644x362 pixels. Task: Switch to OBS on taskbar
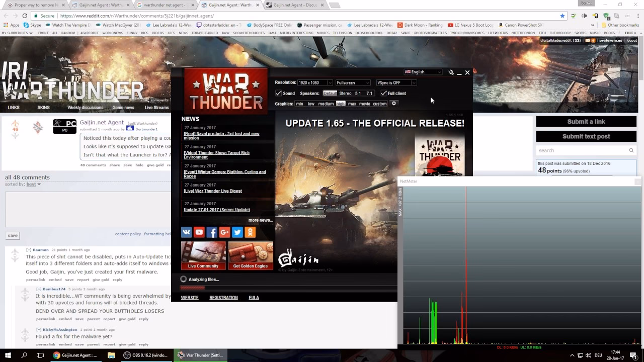[147, 355]
